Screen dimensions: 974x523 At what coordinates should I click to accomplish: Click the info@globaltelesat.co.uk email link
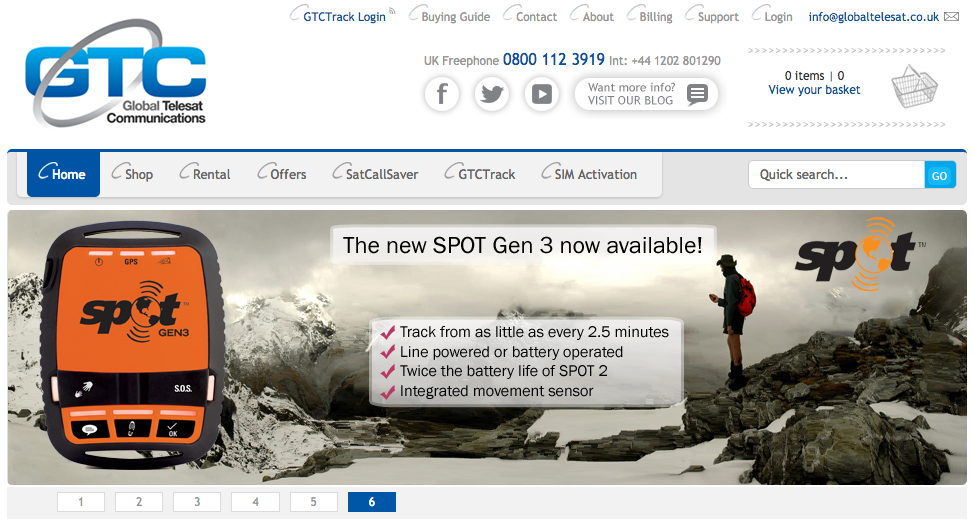point(873,17)
